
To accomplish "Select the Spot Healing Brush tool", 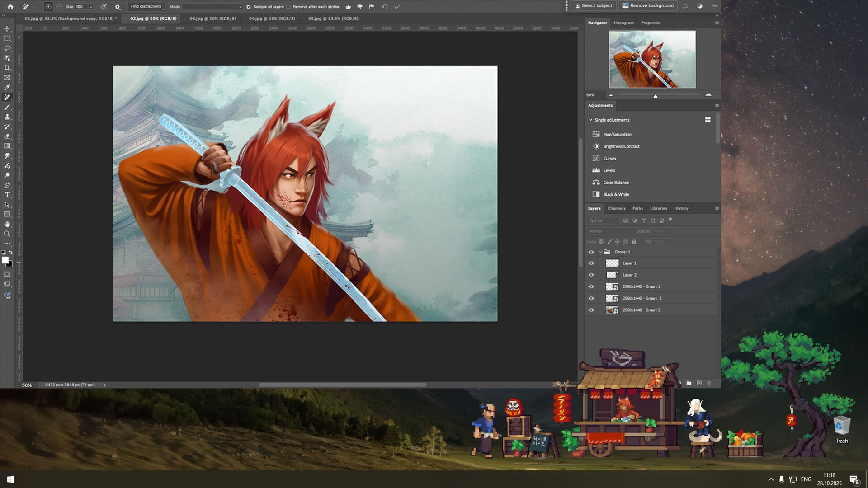I will tap(7, 97).
